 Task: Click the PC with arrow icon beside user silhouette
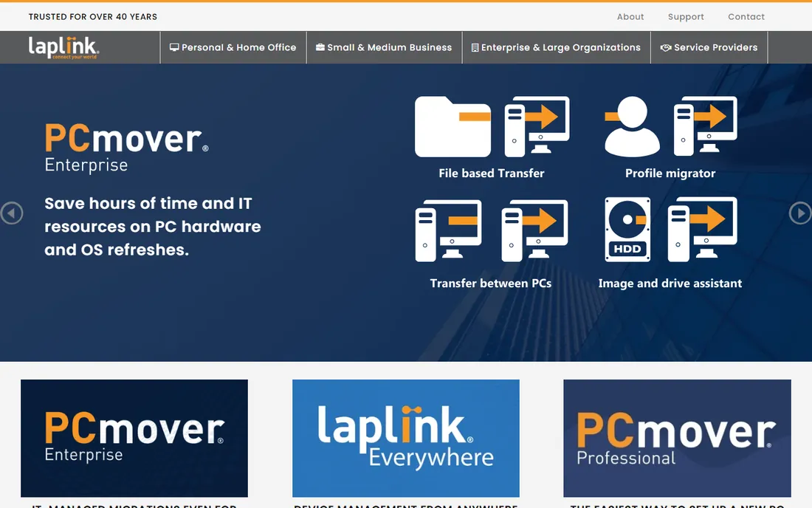coord(705,126)
